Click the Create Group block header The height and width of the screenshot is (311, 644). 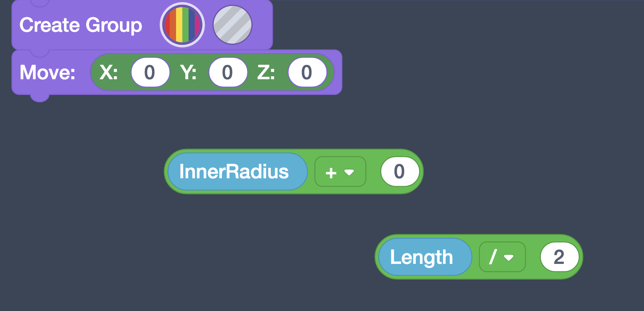(80, 25)
